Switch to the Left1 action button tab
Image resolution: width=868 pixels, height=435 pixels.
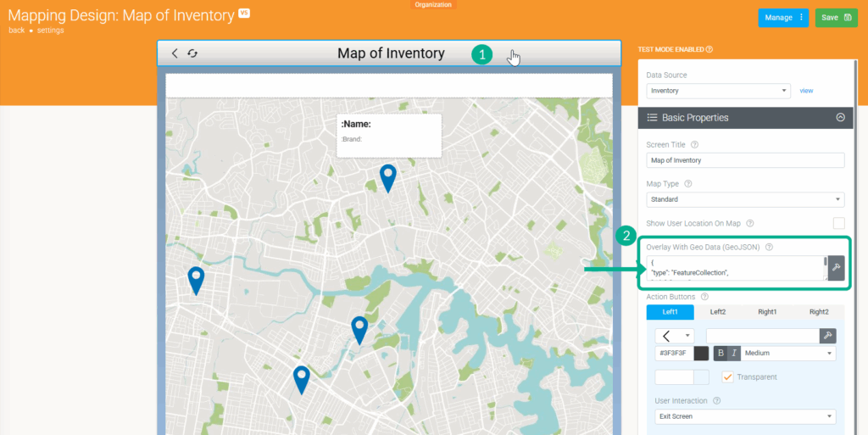[670, 312]
